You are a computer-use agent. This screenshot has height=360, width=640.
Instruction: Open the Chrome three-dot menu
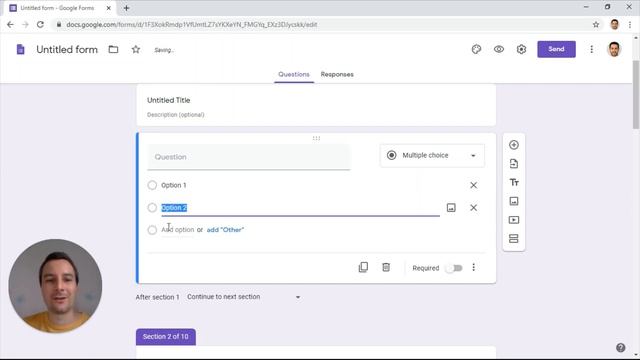[630, 24]
